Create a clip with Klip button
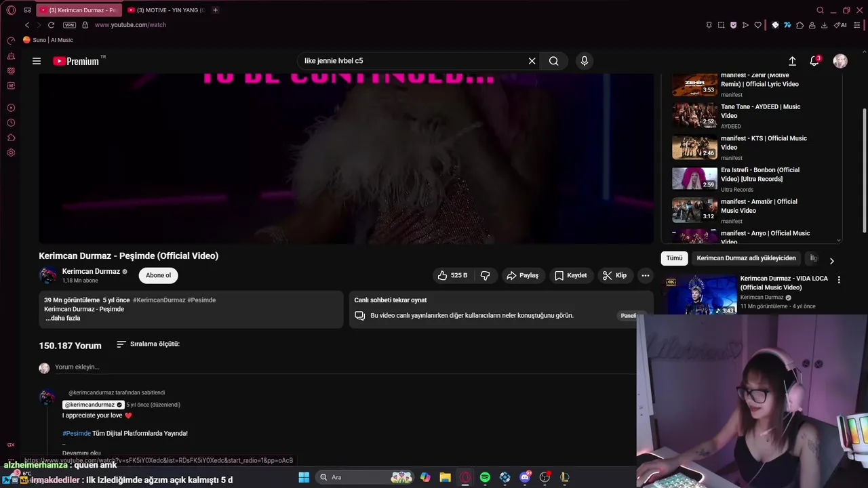 [614, 275]
